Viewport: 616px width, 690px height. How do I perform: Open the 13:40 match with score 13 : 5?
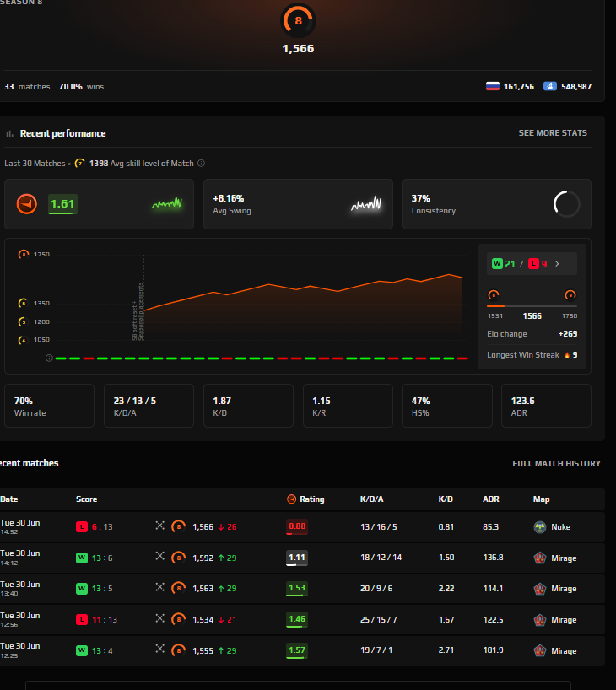(302, 589)
